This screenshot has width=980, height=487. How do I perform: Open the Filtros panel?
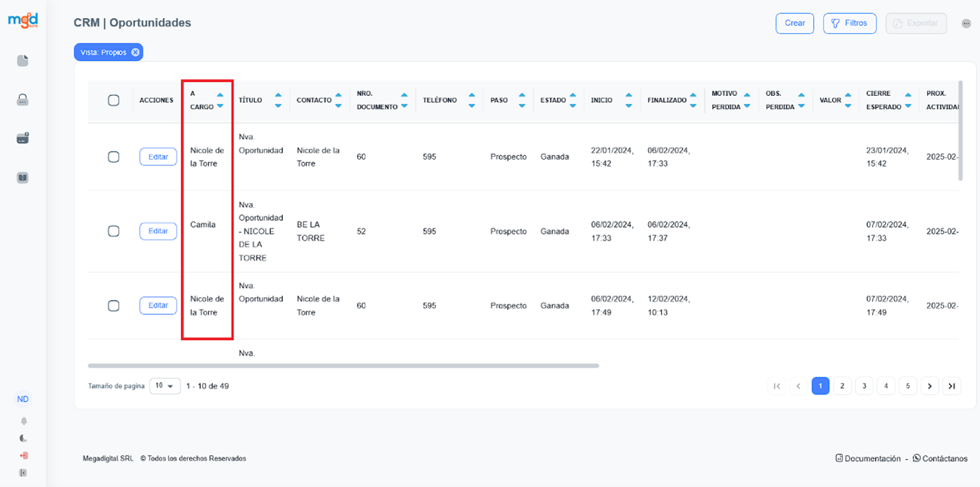tap(849, 23)
